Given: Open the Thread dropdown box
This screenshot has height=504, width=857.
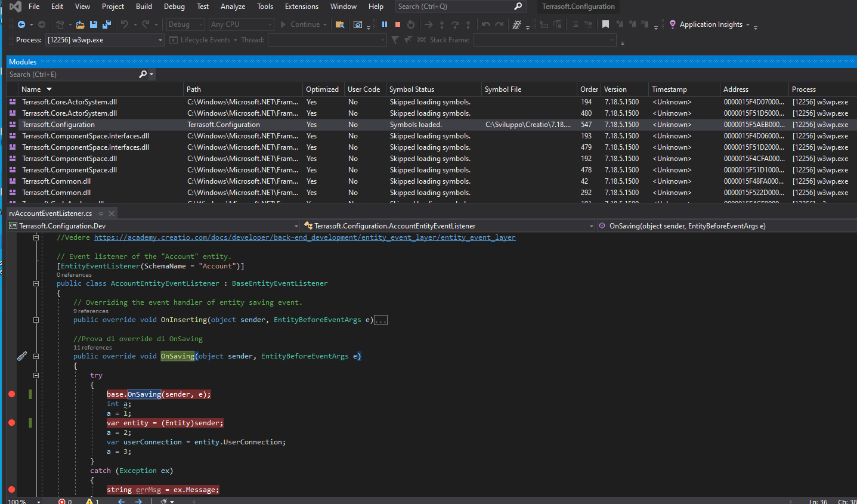Looking at the screenshot, I should [x=327, y=40].
